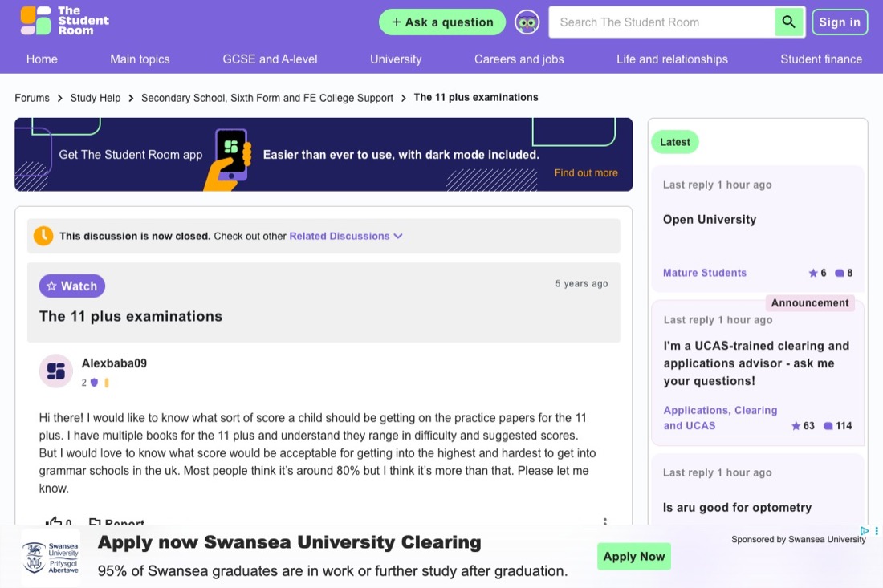Open Secondary School, Sixth Form breadcrumb link
The image size is (883, 588).
point(267,98)
